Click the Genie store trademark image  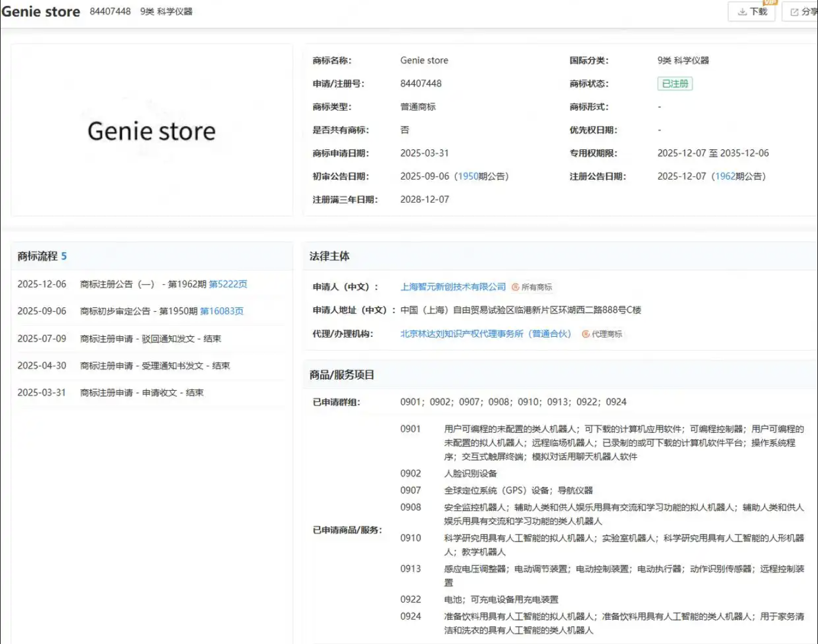[x=151, y=130]
